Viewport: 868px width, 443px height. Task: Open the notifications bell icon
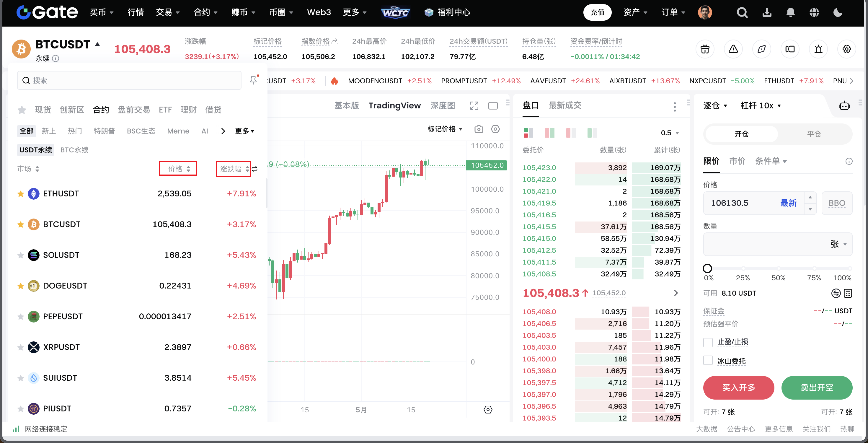click(x=790, y=12)
